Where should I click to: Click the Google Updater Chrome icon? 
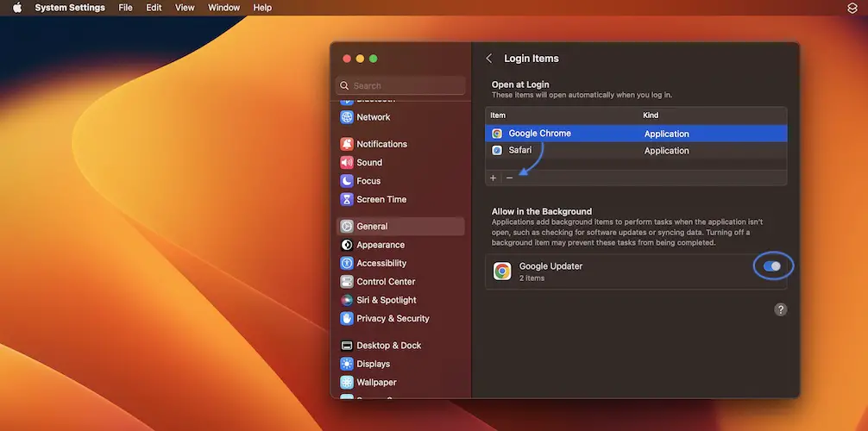[x=502, y=272]
